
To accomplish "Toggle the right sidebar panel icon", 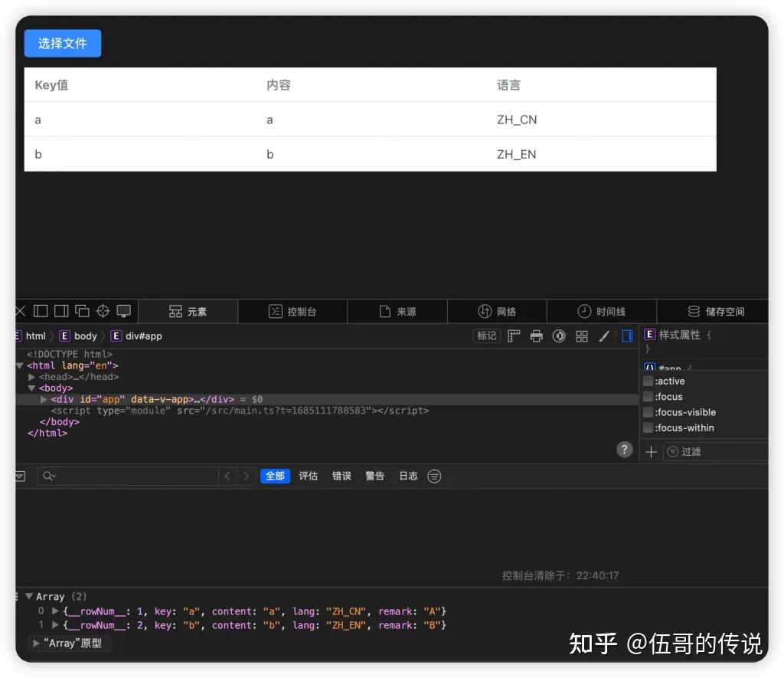I will point(628,336).
